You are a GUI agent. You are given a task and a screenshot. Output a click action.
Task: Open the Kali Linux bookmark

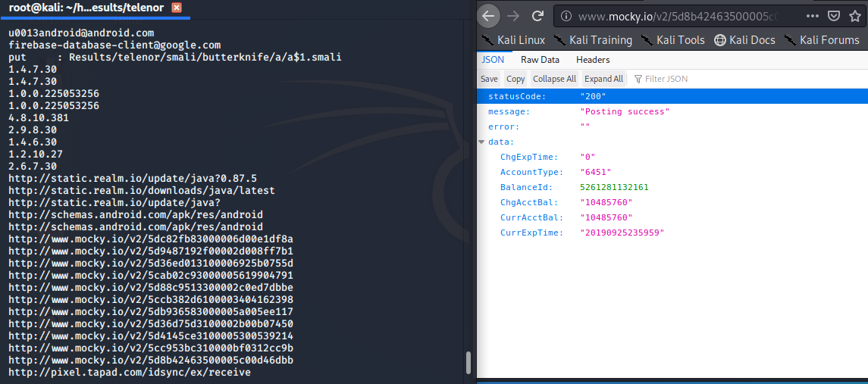513,40
